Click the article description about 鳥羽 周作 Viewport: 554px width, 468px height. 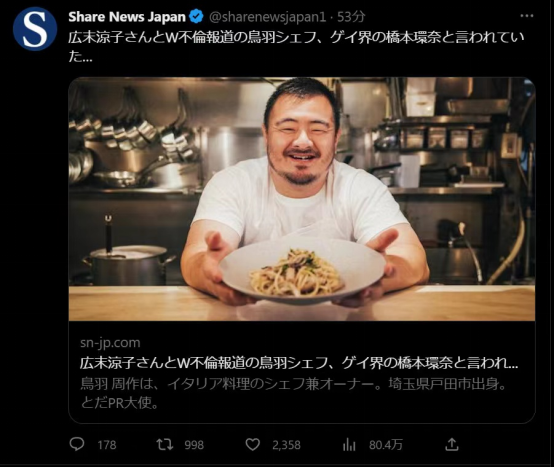coord(293,393)
